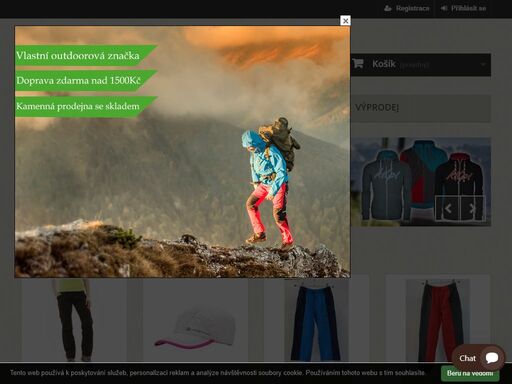Image resolution: width=512 pixels, height=384 pixels.
Task: Close the popup banner with the X button
Action: 345,21
